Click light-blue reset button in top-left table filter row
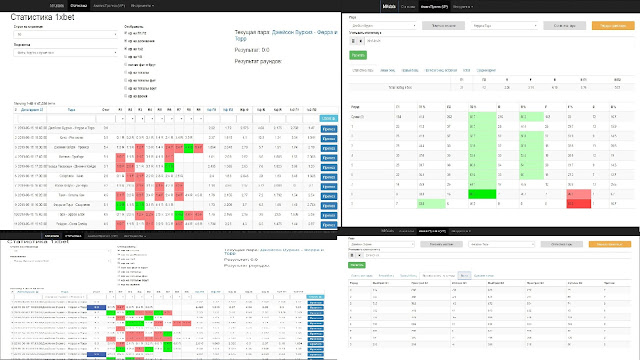Image resolution: width=640 pixels, height=360 pixels. 329,119
